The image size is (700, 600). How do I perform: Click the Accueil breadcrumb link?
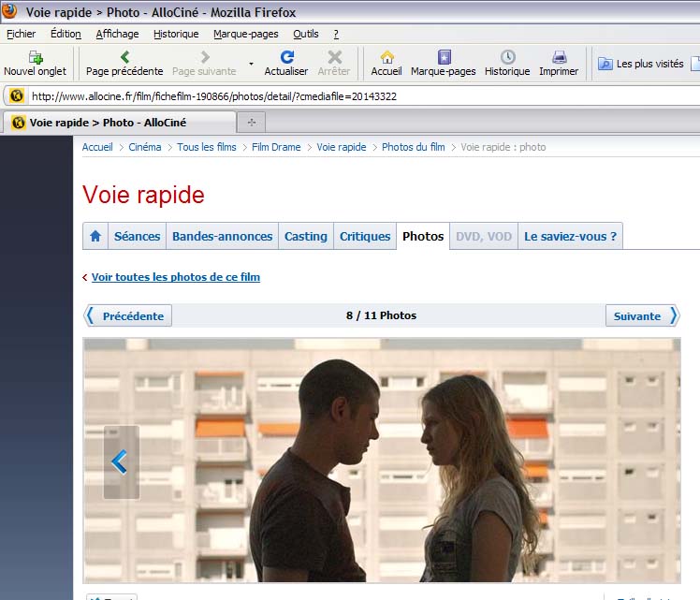(97, 147)
